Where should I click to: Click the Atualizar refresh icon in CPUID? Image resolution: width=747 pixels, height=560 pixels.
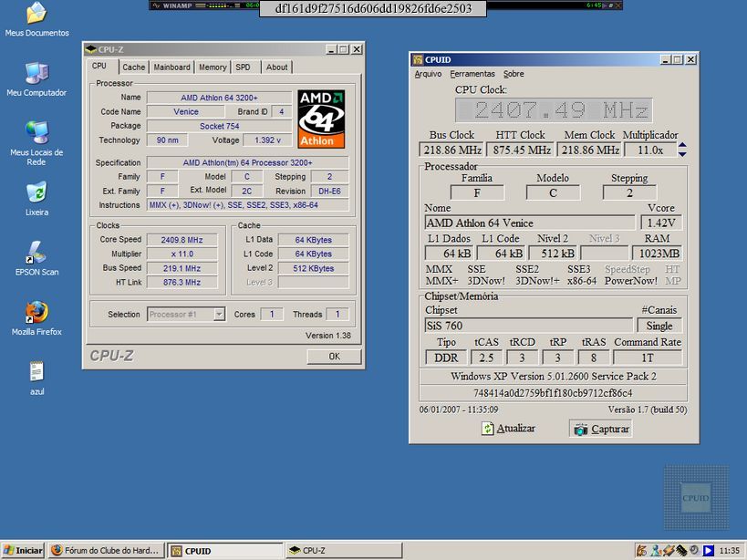pyautogui.click(x=487, y=429)
